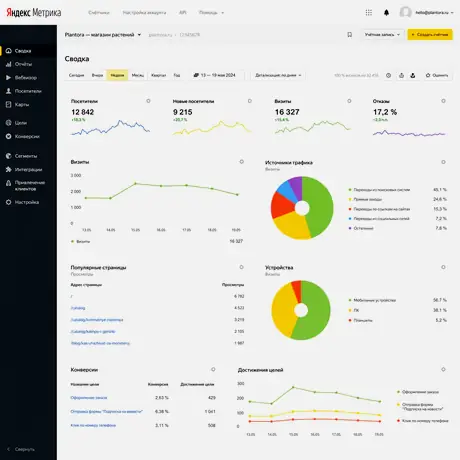Select the Квартал period tab
This screenshot has width=460, height=460.
pyautogui.click(x=158, y=75)
